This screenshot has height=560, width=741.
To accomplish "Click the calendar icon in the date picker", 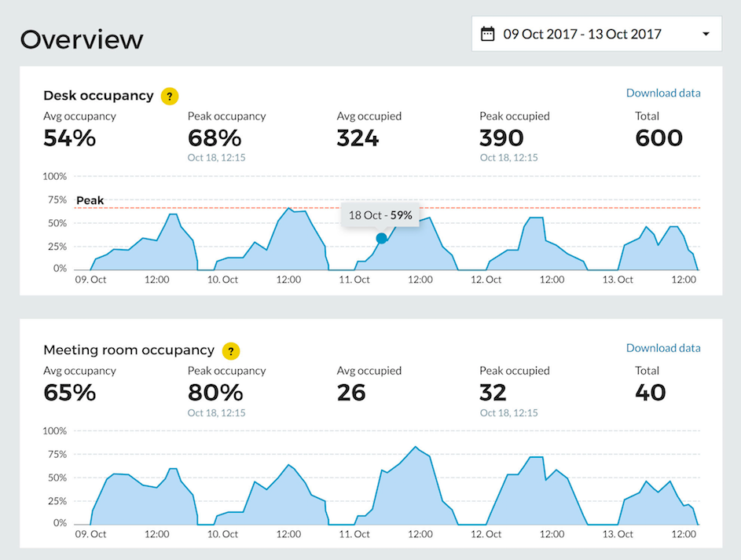I will coord(489,33).
